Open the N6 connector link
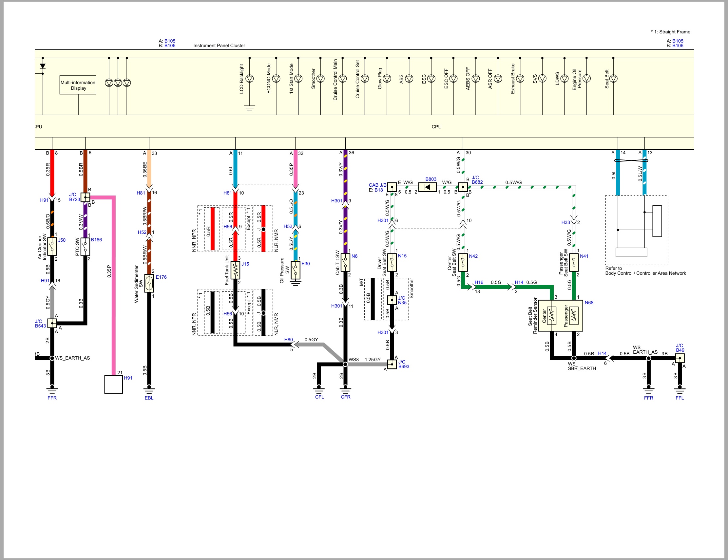This screenshot has height=560, width=728. pos(354,256)
